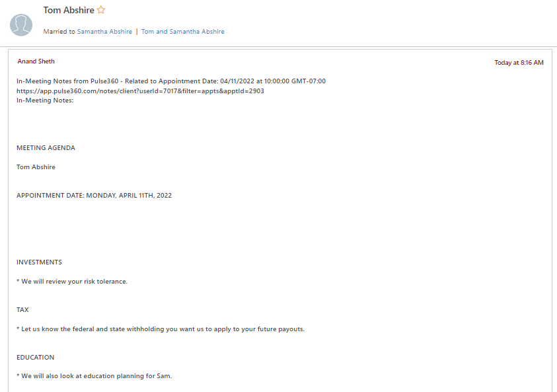Click the federal and state withholding bullet

coord(161,329)
